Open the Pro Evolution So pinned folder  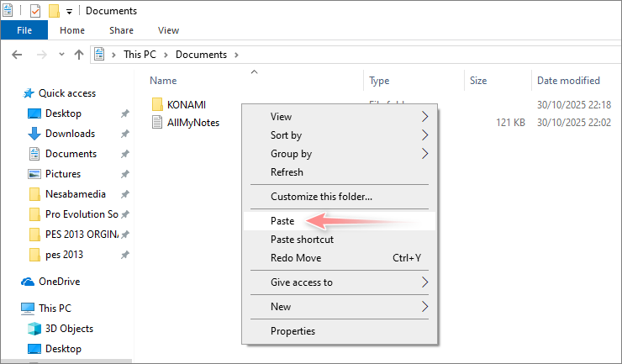82,214
